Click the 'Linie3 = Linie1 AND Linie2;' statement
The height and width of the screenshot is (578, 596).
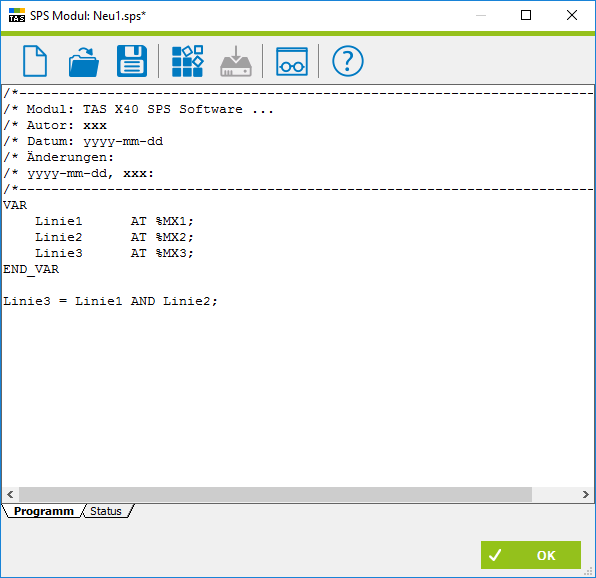click(110, 301)
